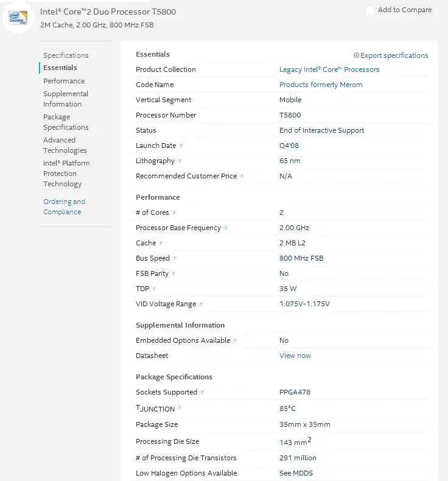This screenshot has width=448, height=481.
Task: Open the Datasheet View now link
Action: (x=295, y=356)
